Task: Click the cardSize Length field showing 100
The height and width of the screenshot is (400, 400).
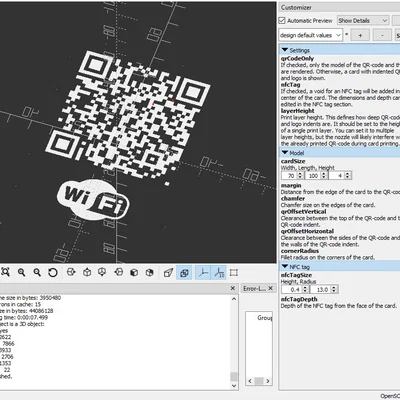Action: (312, 175)
